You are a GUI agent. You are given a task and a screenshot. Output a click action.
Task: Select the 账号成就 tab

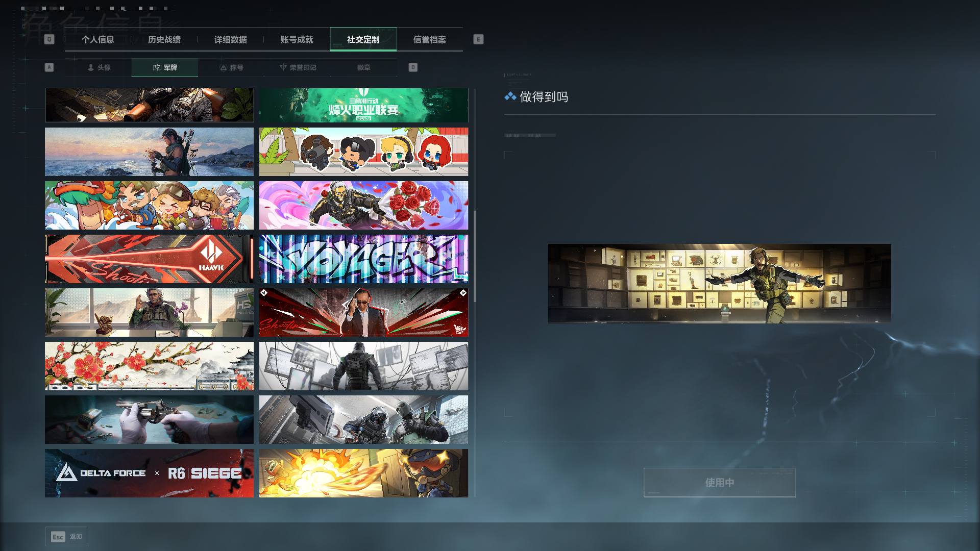[297, 39]
